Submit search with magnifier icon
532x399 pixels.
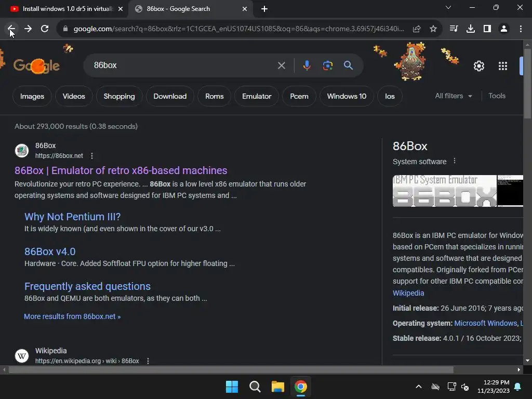[348, 65]
